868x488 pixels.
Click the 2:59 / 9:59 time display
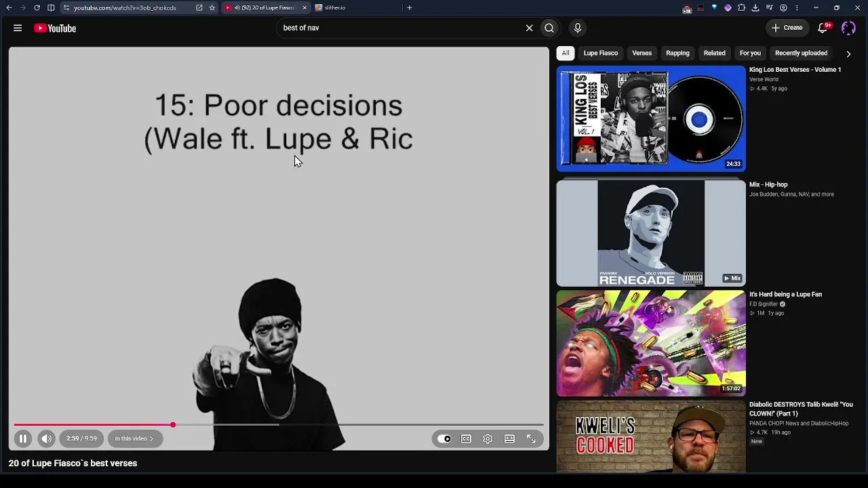click(x=81, y=439)
